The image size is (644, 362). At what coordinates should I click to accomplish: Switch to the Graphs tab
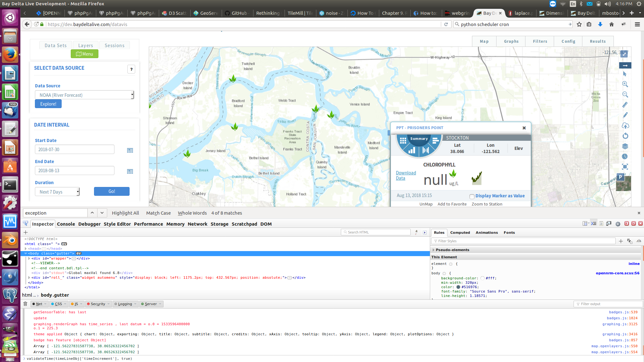[x=511, y=41]
